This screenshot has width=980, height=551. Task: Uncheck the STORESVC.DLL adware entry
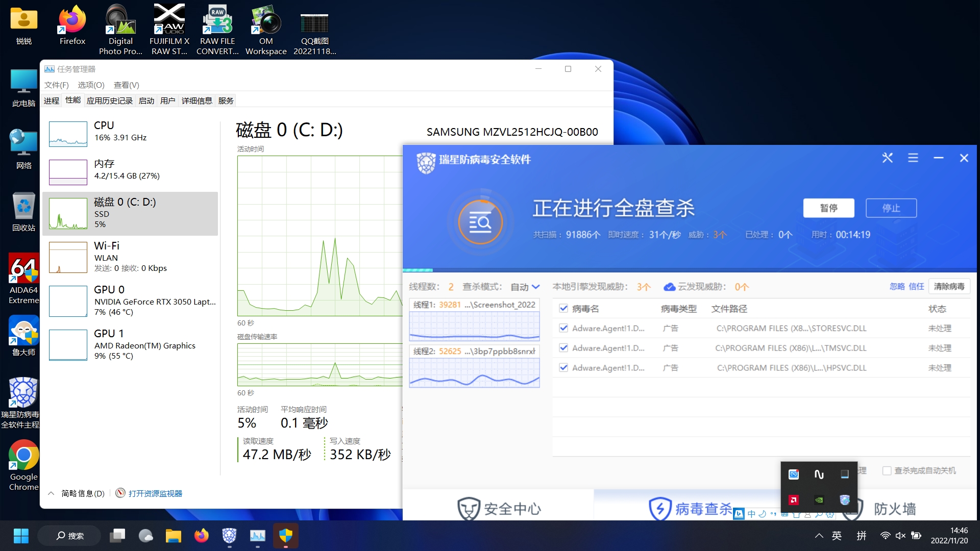tap(563, 328)
